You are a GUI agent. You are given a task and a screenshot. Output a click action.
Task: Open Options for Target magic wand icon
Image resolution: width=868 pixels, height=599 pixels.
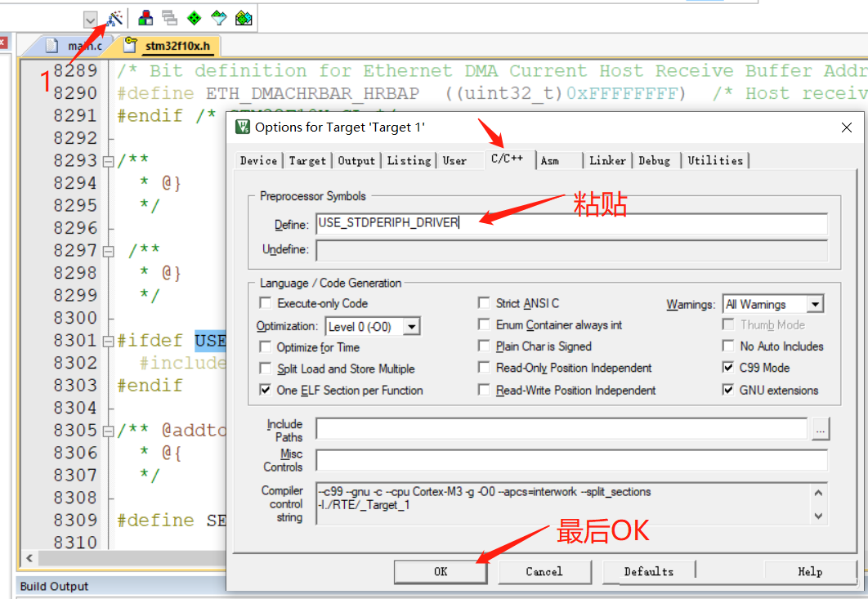pos(114,19)
